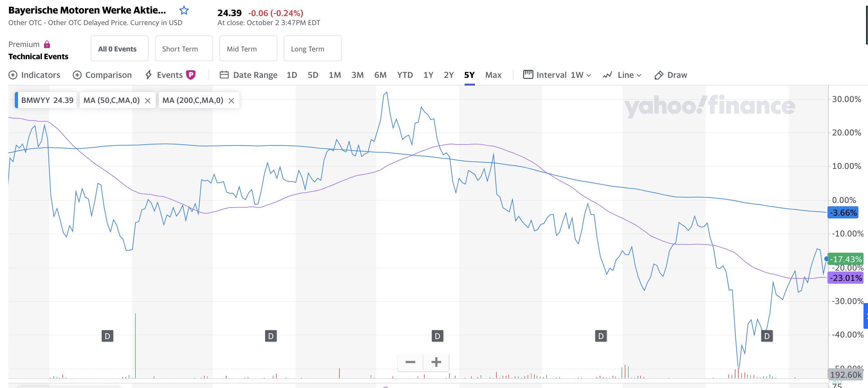Switch chart range to 3M
The width and height of the screenshot is (868, 388).
[357, 75]
